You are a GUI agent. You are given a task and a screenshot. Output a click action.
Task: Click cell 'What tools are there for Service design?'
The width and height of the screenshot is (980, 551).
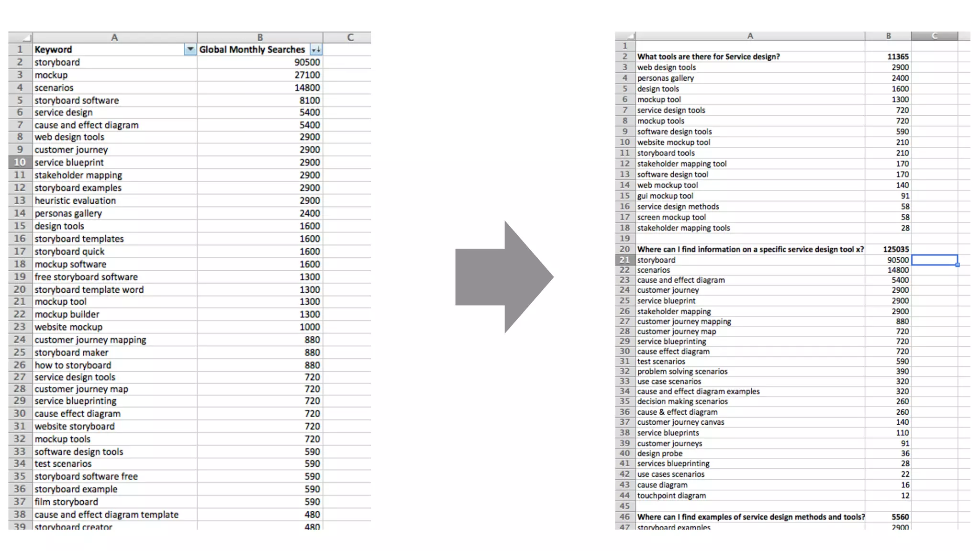(x=708, y=56)
